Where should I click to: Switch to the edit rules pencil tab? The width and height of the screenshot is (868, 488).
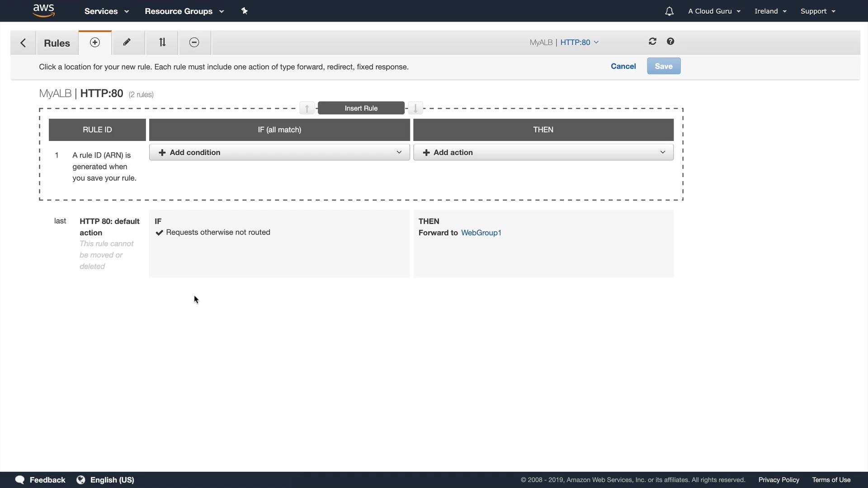127,42
